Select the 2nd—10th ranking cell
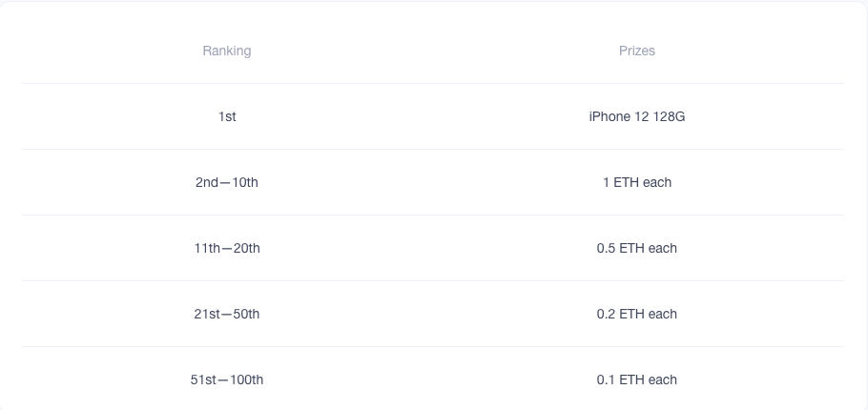Screen dimensions: 868x410 click(227, 182)
